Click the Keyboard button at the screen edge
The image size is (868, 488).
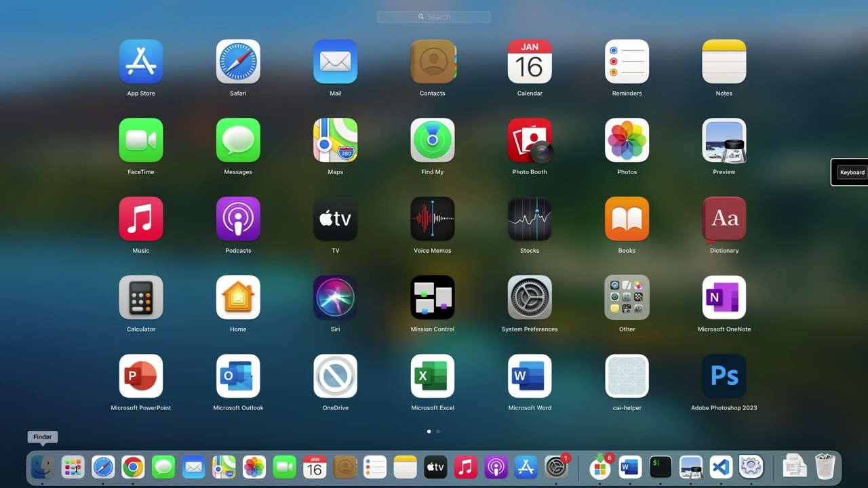click(852, 172)
